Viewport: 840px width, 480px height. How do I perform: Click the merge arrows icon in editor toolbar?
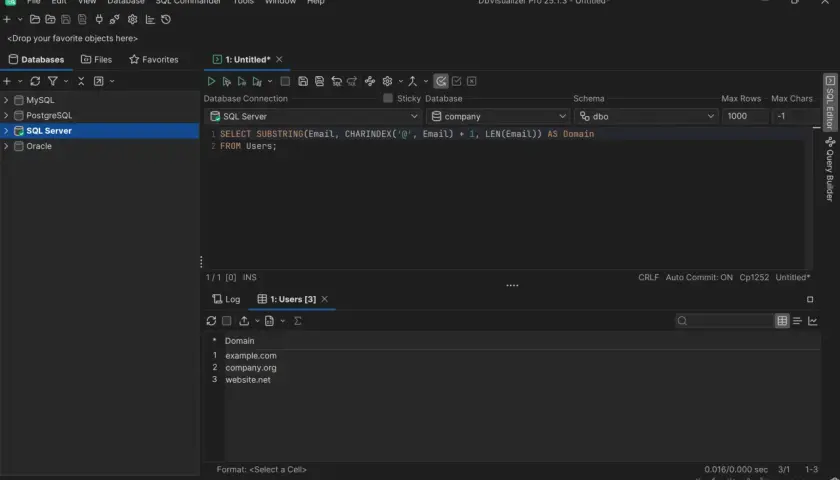(x=412, y=81)
